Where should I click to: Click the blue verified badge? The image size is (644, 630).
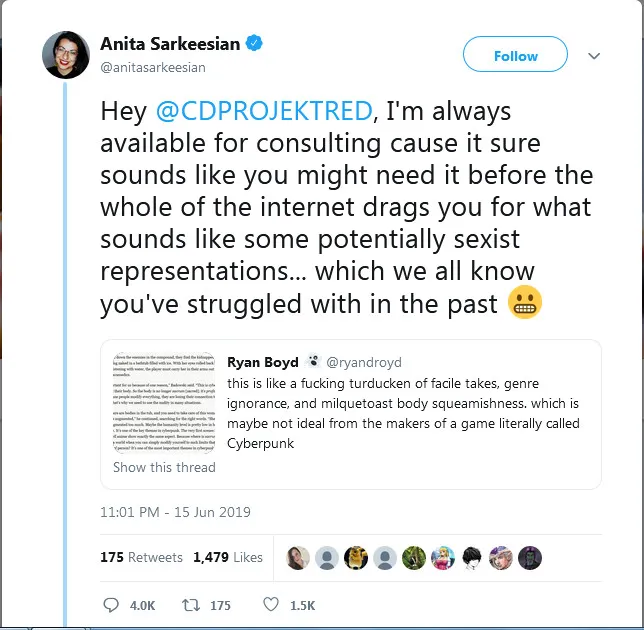click(x=256, y=42)
